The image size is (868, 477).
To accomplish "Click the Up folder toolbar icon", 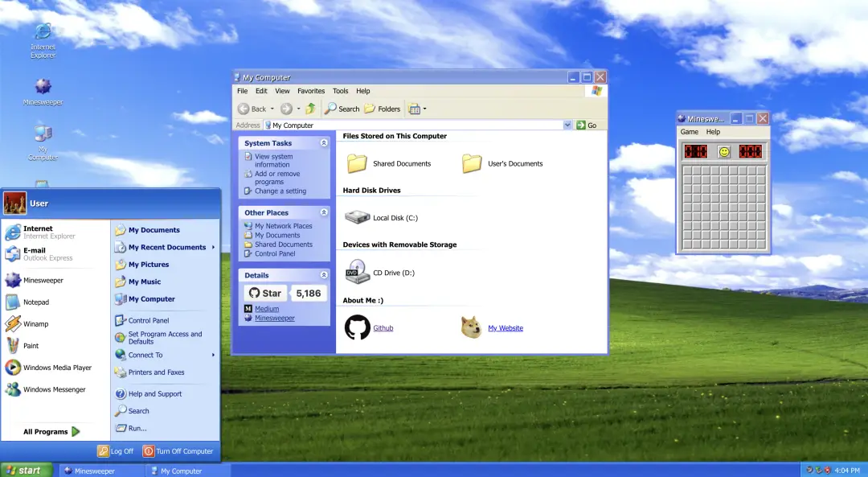I will [x=310, y=109].
